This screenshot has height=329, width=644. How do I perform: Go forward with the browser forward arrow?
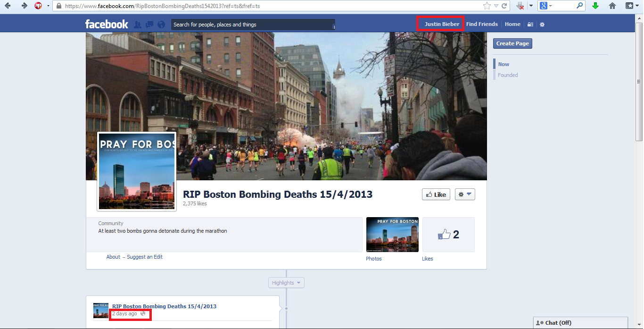tap(25, 6)
